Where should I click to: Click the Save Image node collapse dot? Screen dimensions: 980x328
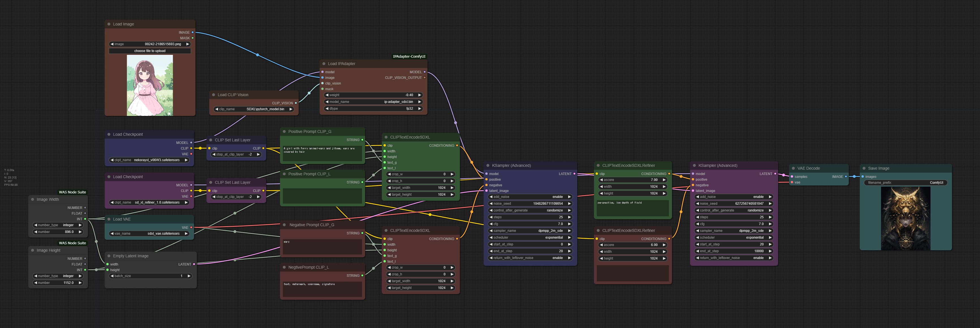864,168
